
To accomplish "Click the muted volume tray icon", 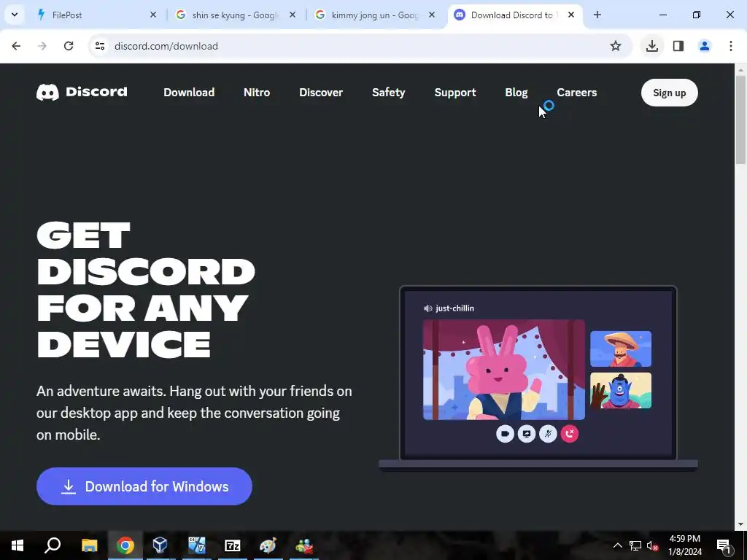I will (x=652, y=545).
